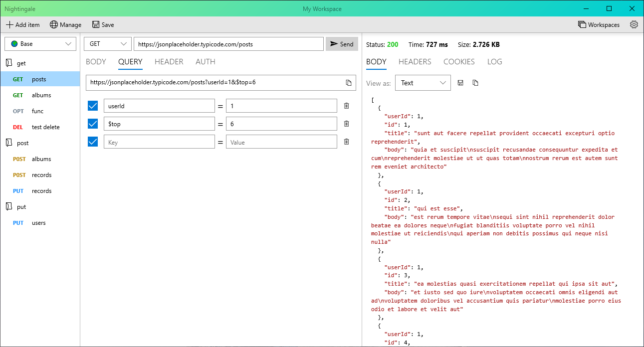The width and height of the screenshot is (644, 347).
Task: Open the GET HTTP method dropdown
Action: 108,44
